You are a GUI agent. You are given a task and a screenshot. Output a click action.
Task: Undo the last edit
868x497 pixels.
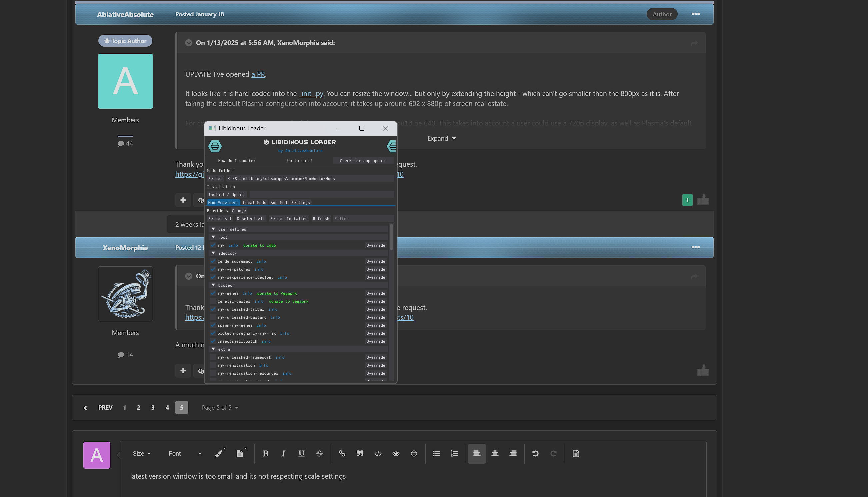[x=535, y=453]
